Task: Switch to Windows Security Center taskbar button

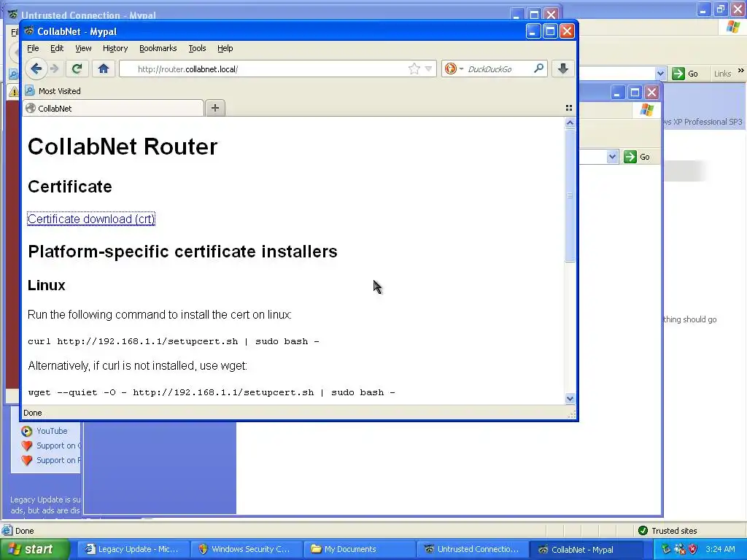Action: (245, 550)
